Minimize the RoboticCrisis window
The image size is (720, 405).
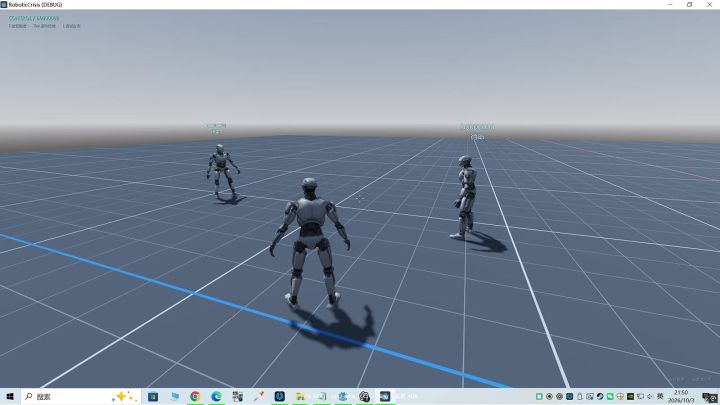click(669, 5)
